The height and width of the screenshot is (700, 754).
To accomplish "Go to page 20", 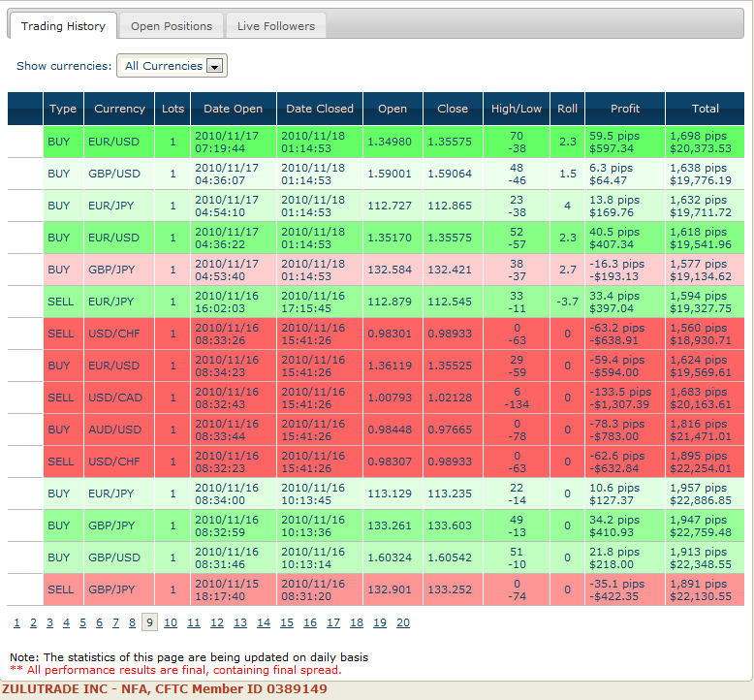I will pyautogui.click(x=403, y=622).
